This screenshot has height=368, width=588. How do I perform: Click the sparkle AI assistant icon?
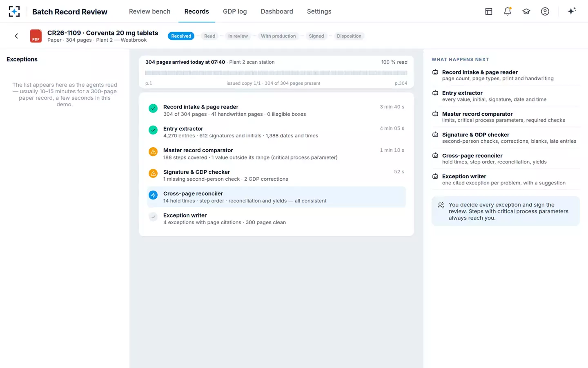(x=572, y=11)
